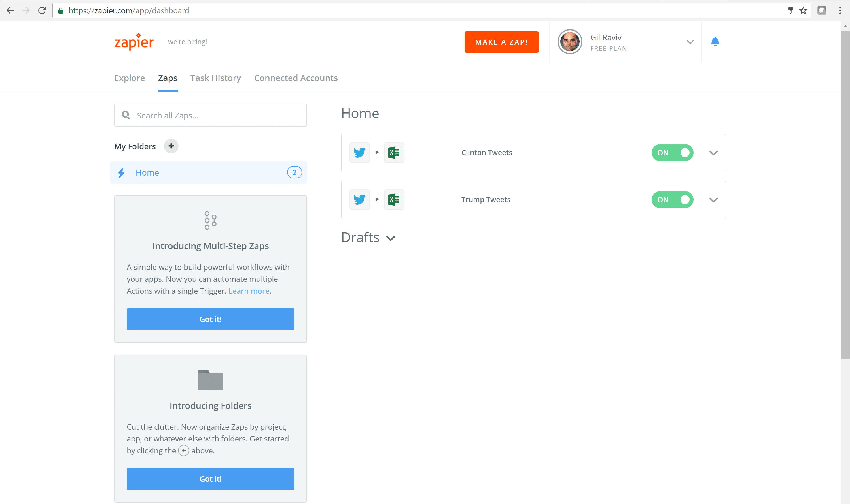Turn off the Trump Tweets zap
This screenshot has width=850, height=504.
672,200
